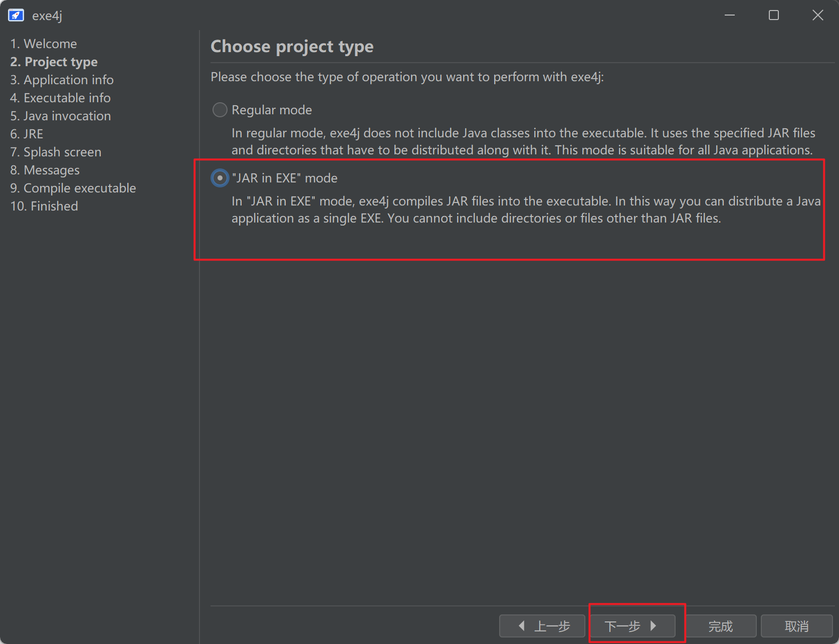
Task: Maximize the exe4j window
Action: pyautogui.click(x=774, y=16)
